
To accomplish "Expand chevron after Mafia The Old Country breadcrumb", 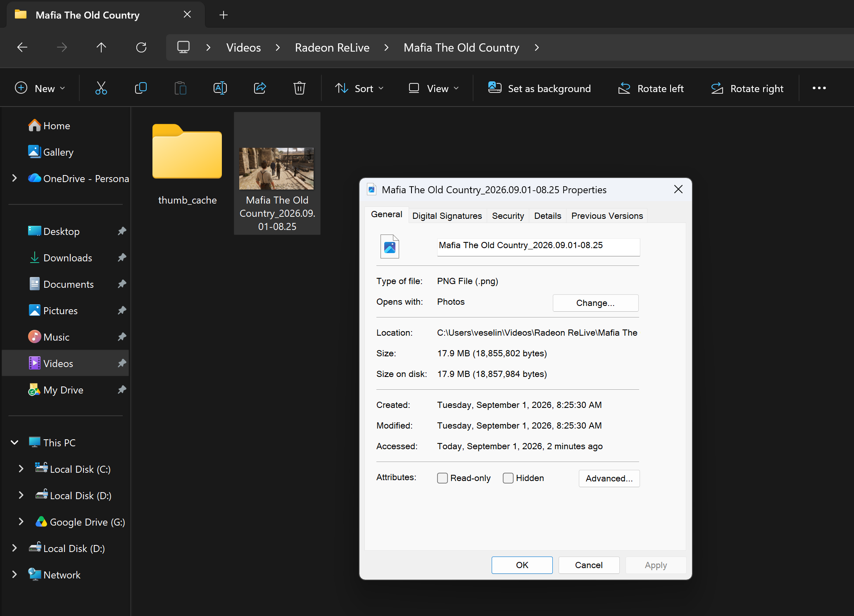I will point(537,47).
